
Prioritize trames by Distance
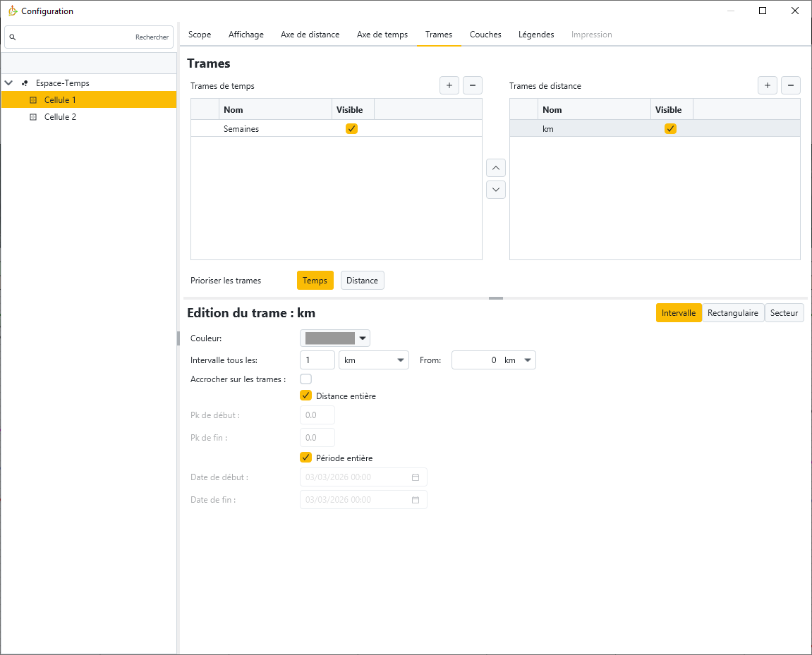coord(362,281)
